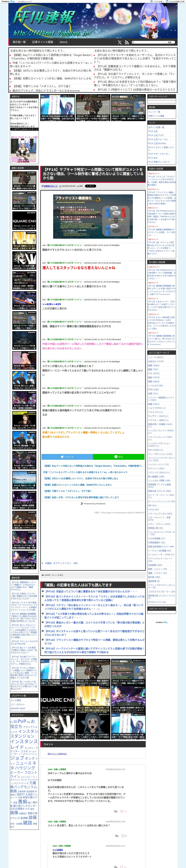This screenshot has width=186, height=868.
Task: Click reply arrow icon on comment 1691
Action: pos(116,867)
